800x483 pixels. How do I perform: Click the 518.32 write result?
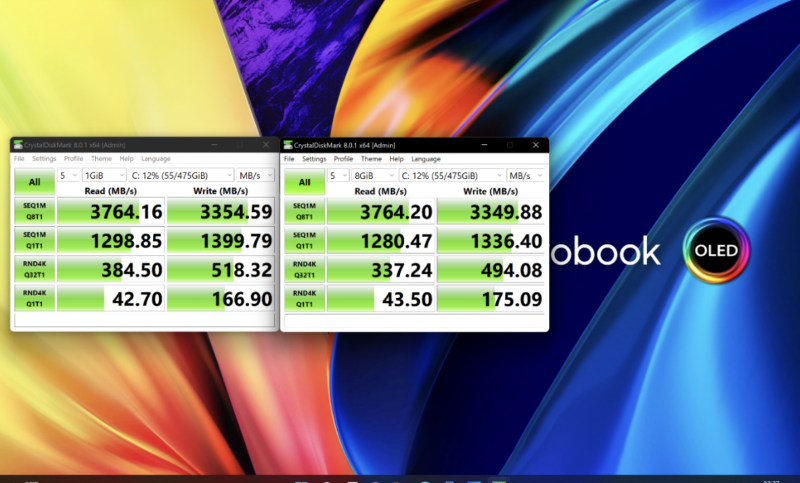(221, 269)
